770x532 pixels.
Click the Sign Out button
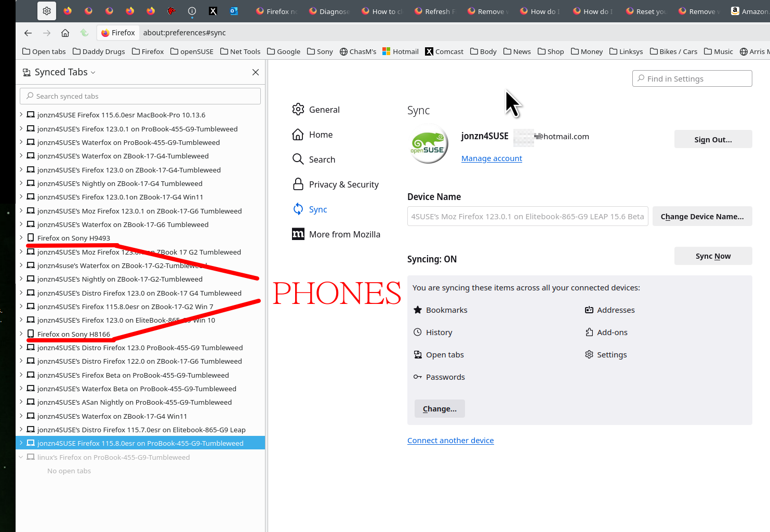713,139
